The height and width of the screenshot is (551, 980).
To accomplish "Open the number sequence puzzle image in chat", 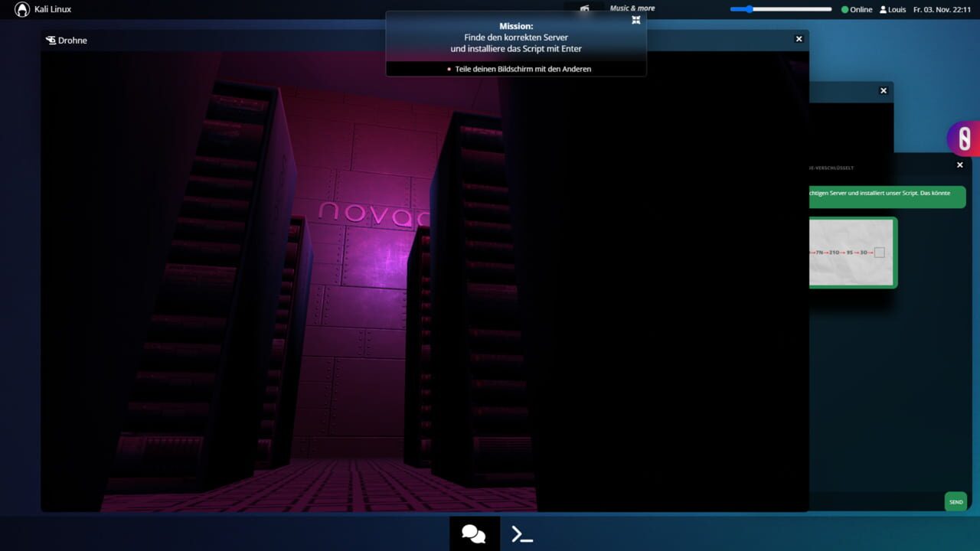I will 851,253.
